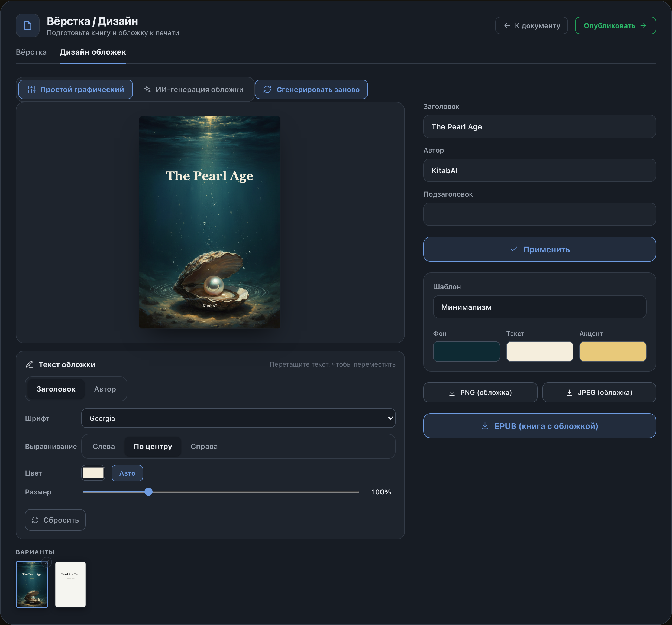This screenshot has height=625, width=672.
Task: Switch text editing target to Автор
Action: (105, 389)
